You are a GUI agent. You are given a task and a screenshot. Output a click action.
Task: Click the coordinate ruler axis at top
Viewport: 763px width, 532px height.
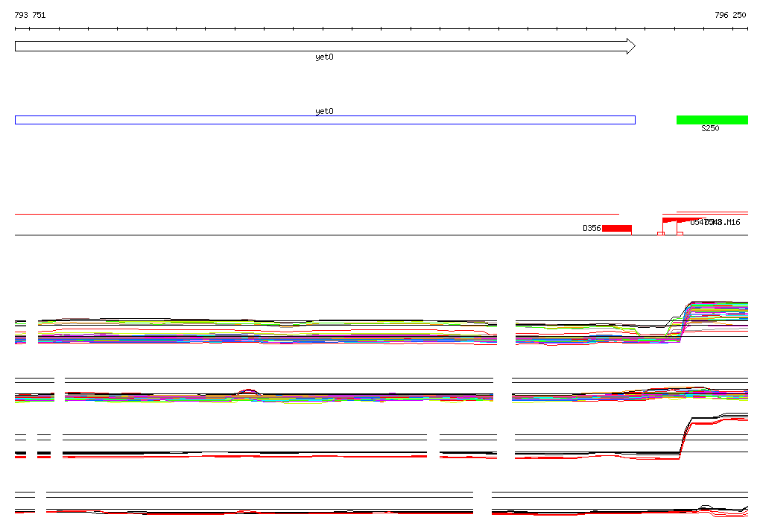pyautogui.click(x=381, y=29)
